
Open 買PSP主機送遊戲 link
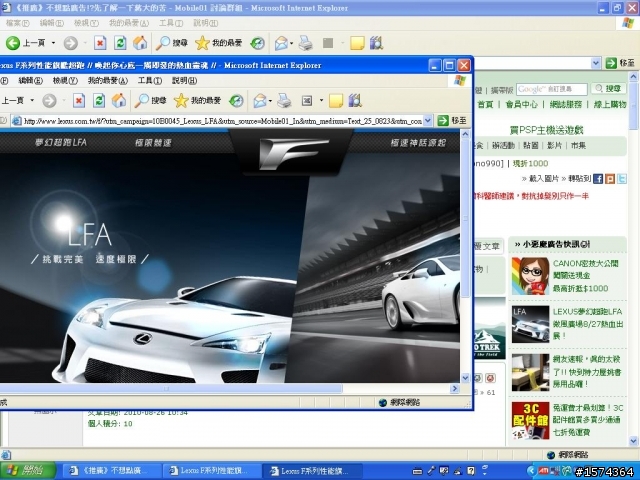pos(546,130)
